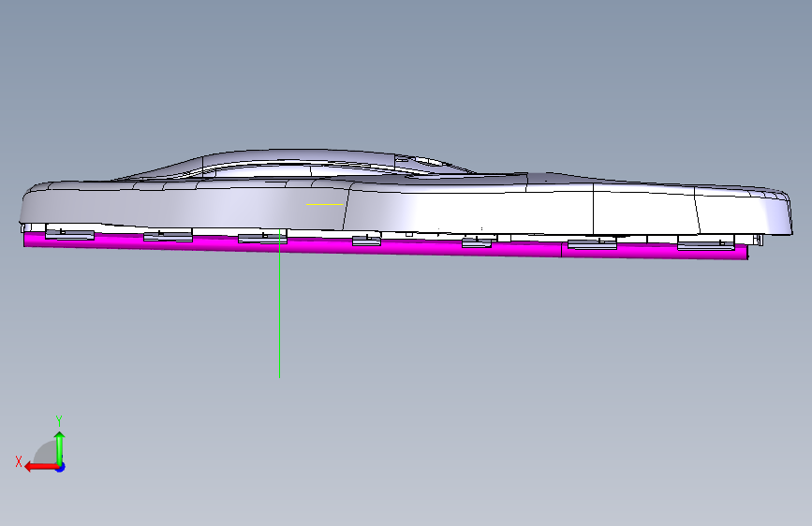This screenshot has width=812, height=526.
Task: Pick the short yellow horizontal line on the body
Action: pyautogui.click(x=325, y=204)
